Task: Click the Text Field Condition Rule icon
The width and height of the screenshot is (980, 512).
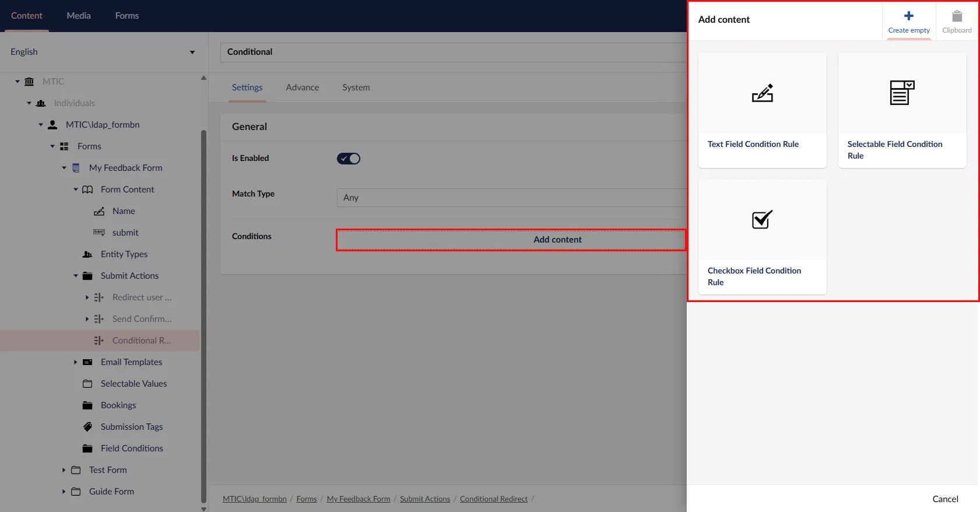Action: (762, 93)
